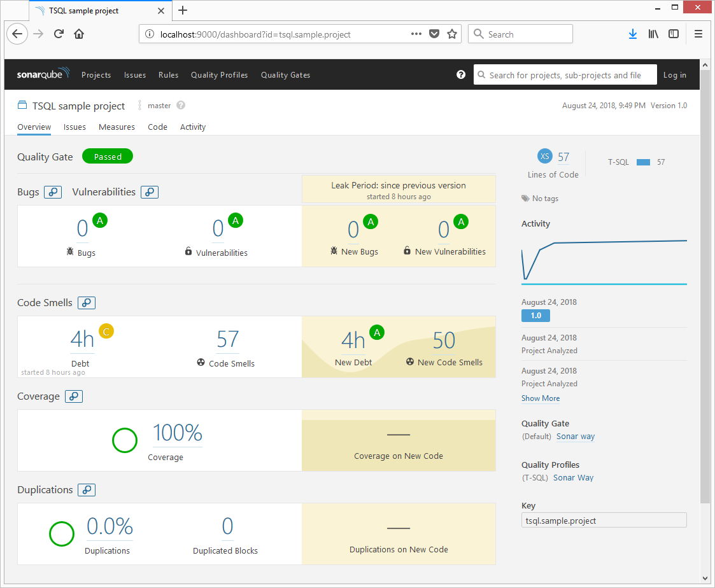Switch to the Measures tab
715x588 pixels.
pyautogui.click(x=117, y=127)
